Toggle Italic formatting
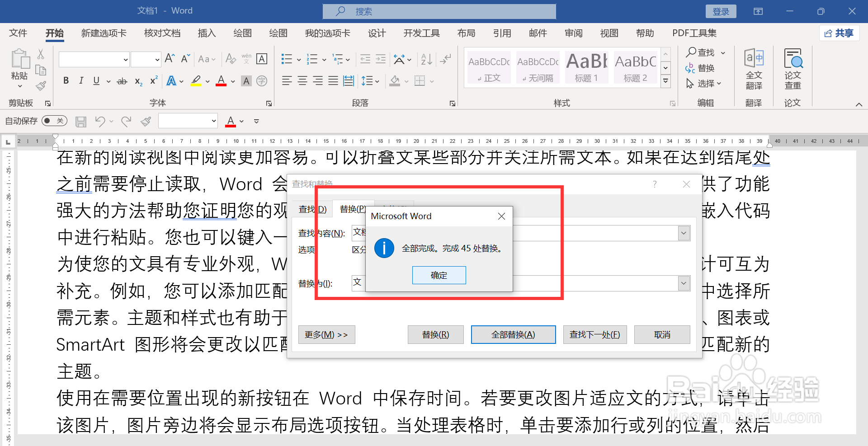Viewport: 868px width, 446px height. click(x=81, y=81)
